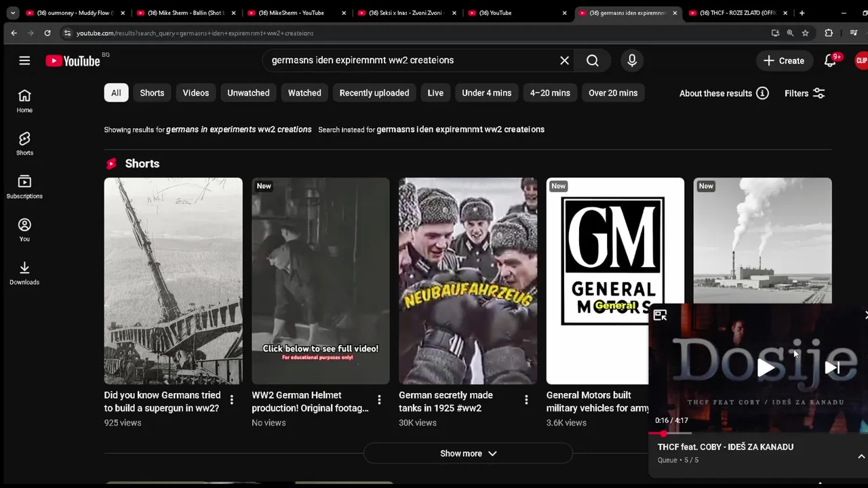The height and width of the screenshot is (488, 868).
Task: Open the browser zoom icon in the address bar
Action: point(790,33)
